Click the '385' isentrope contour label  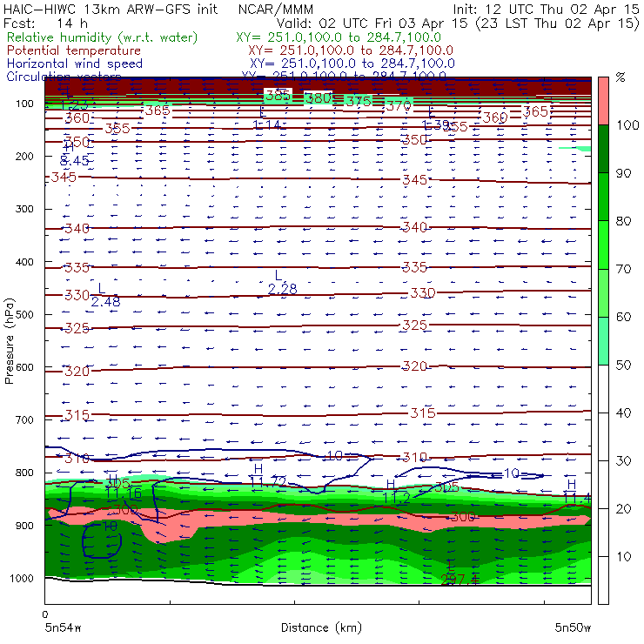278,96
